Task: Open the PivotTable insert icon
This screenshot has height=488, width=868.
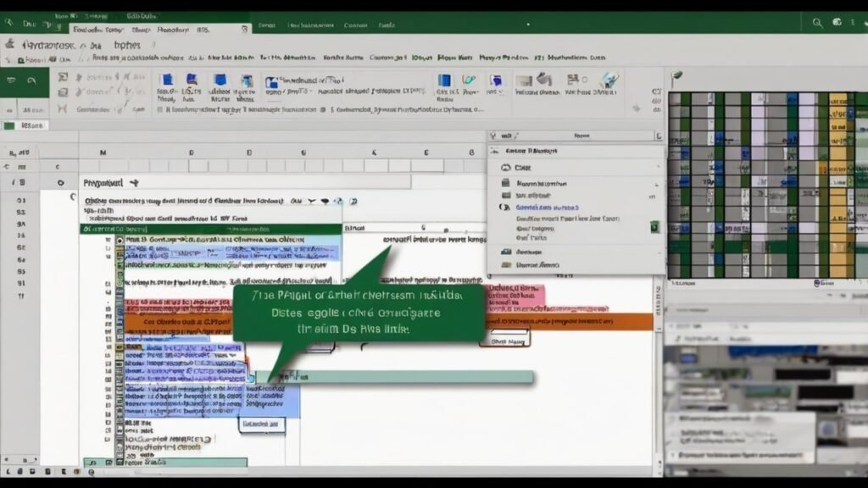Action: [167, 85]
